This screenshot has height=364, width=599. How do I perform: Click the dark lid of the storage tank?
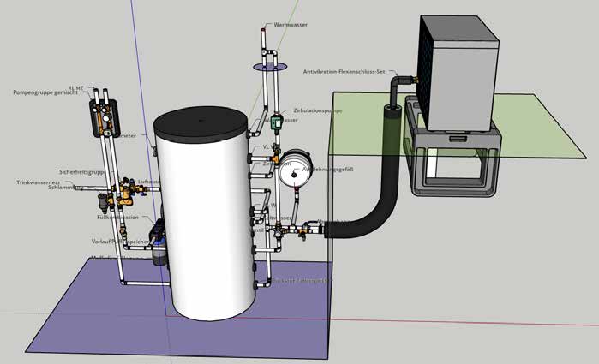[x=201, y=123]
